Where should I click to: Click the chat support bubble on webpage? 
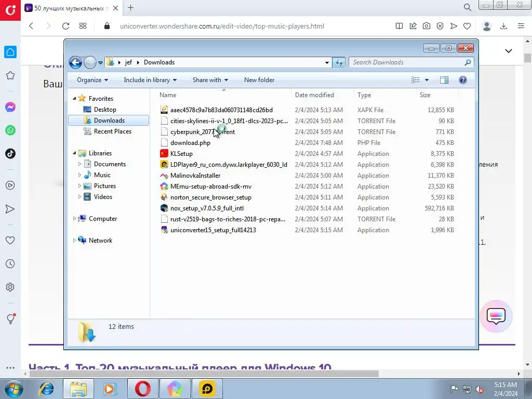pyautogui.click(x=496, y=316)
